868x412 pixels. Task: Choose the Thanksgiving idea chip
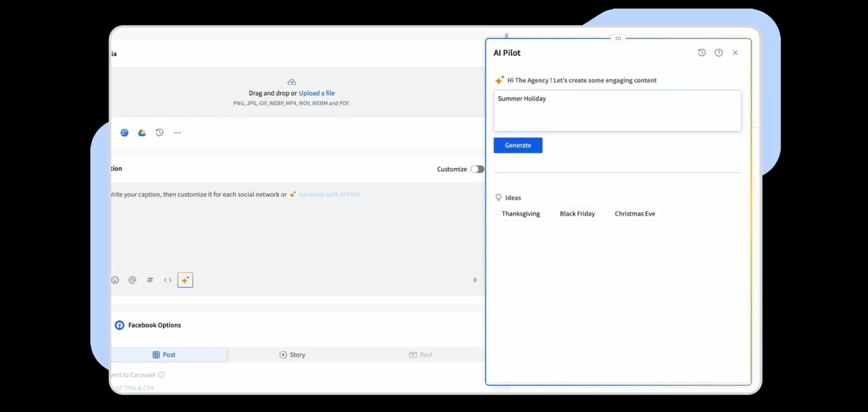click(521, 214)
